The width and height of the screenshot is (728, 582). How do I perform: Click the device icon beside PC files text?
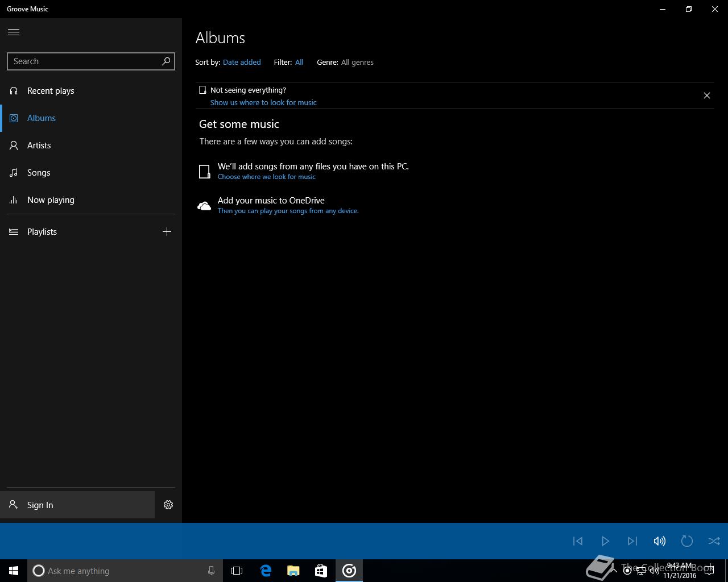205,171
